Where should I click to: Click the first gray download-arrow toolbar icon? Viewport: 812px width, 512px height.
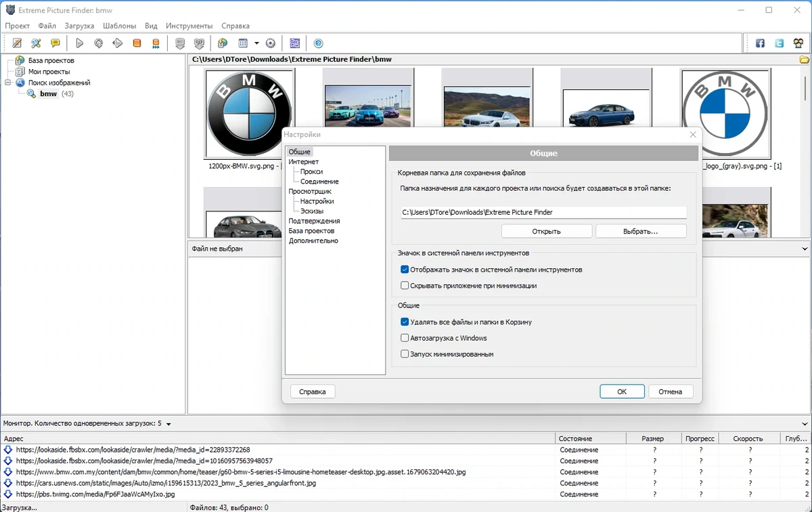(x=180, y=43)
